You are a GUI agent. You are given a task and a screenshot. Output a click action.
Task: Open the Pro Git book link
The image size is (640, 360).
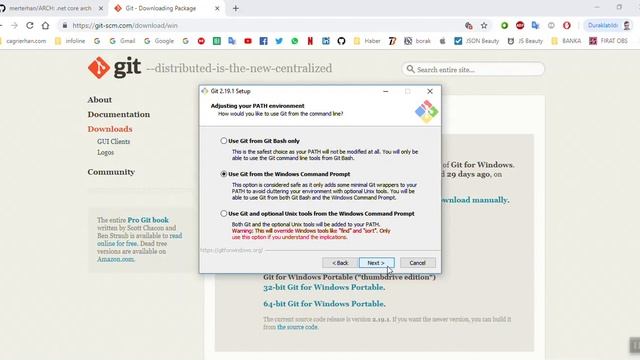148,220
